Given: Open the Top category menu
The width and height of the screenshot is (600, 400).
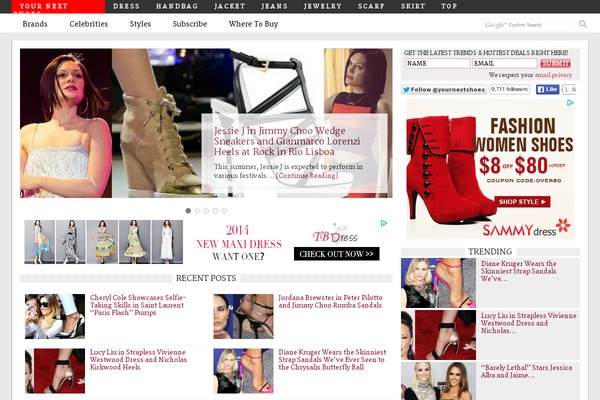Looking at the screenshot, I should point(449,6).
